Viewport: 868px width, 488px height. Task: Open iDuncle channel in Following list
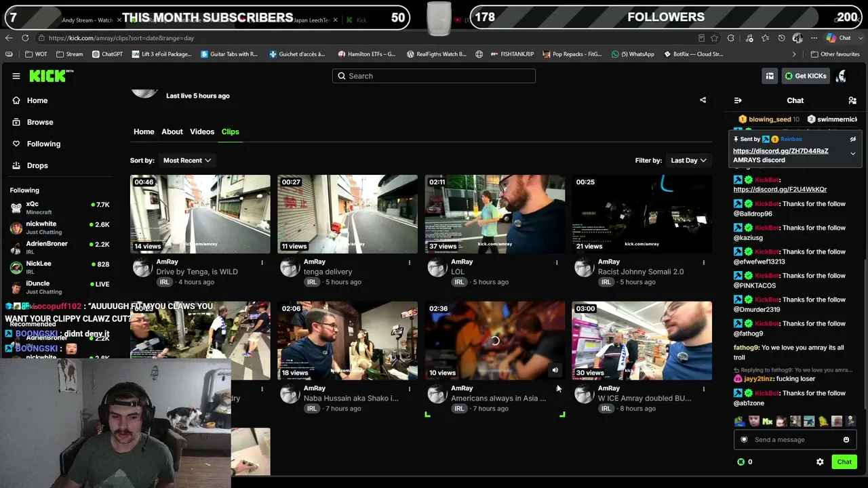60,287
